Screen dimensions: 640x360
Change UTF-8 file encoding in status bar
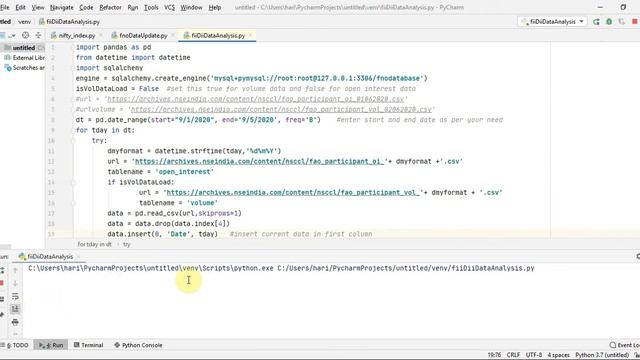[534, 355]
